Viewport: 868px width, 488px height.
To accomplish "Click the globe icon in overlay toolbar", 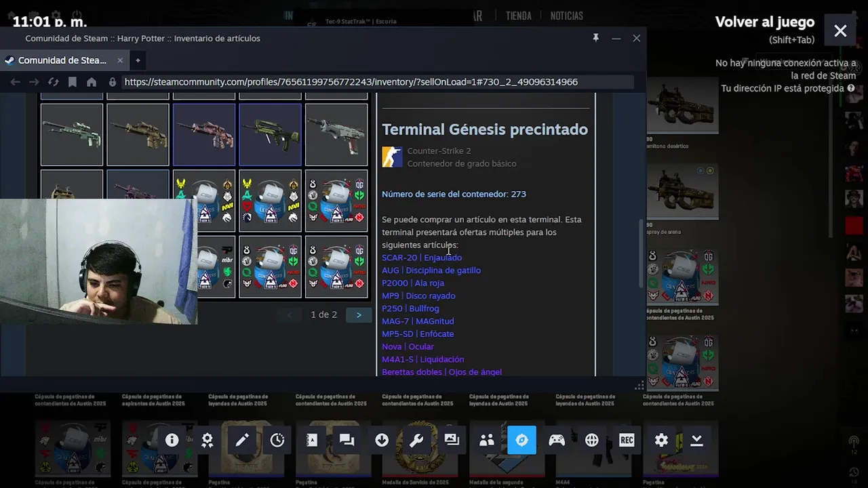I will pyautogui.click(x=592, y=440).
